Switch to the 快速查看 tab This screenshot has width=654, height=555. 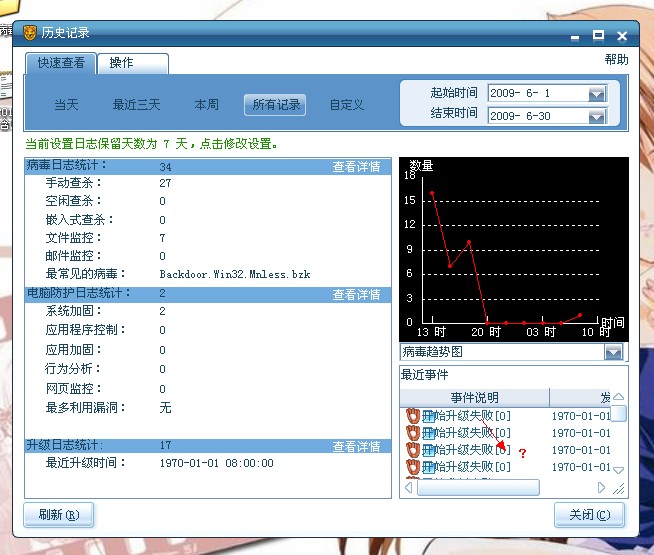tap(61, 63)
